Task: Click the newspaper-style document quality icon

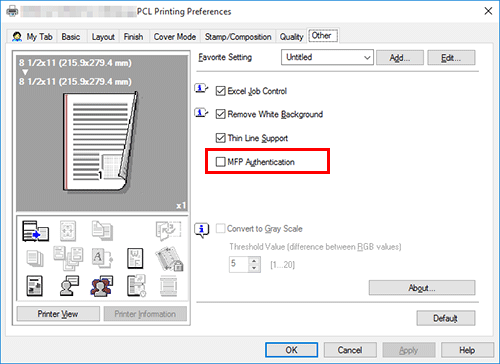Action: 35,286
